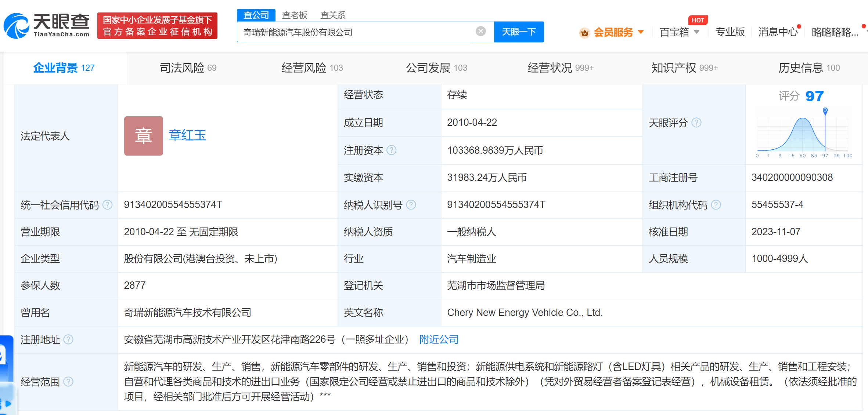Click the 评分 97 score value
Viewport: 868px width, 415px height.
814,96
